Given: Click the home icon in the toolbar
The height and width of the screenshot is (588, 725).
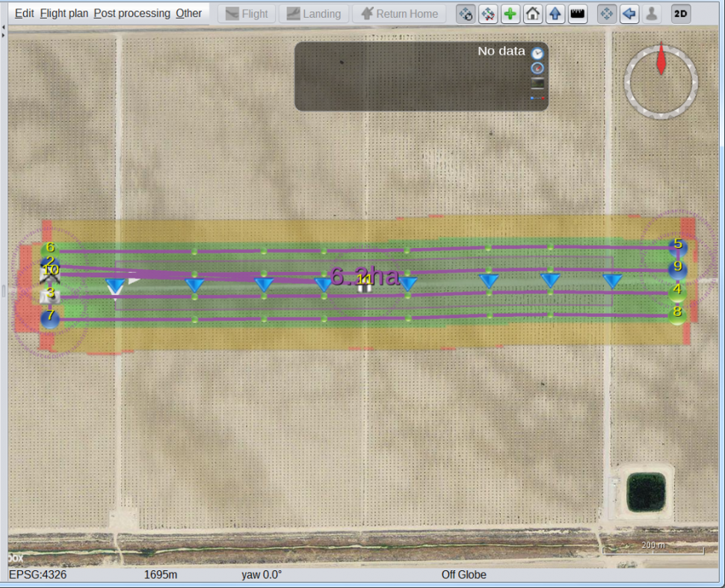Looking at the screenshot, I should 533,13.
